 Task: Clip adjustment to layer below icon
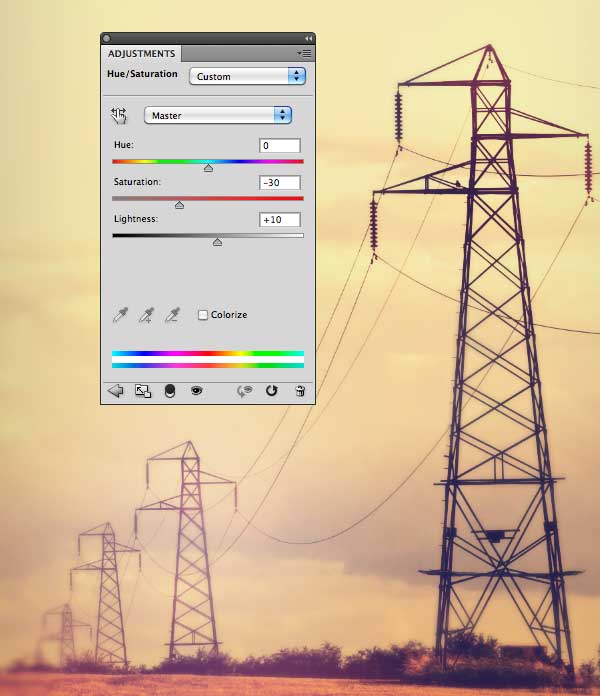pos(170,391)
